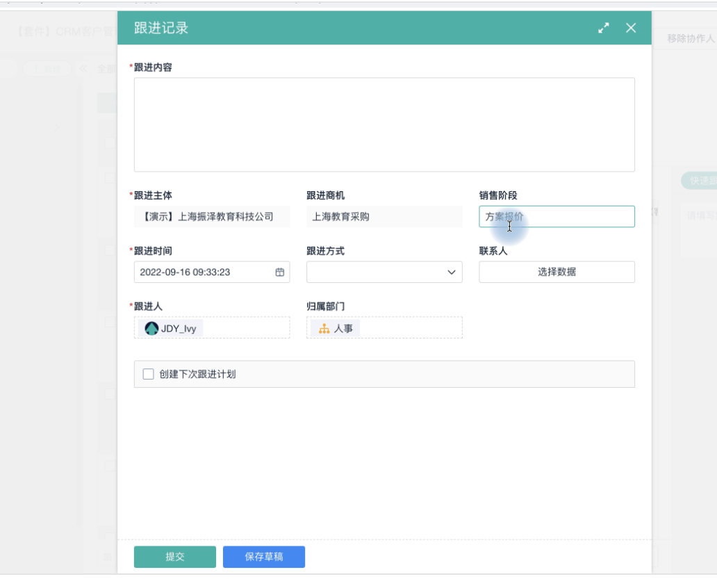Screen dimensions: 717x588
Task: Click the 跟进主体 company field
Action: [212, 217]
